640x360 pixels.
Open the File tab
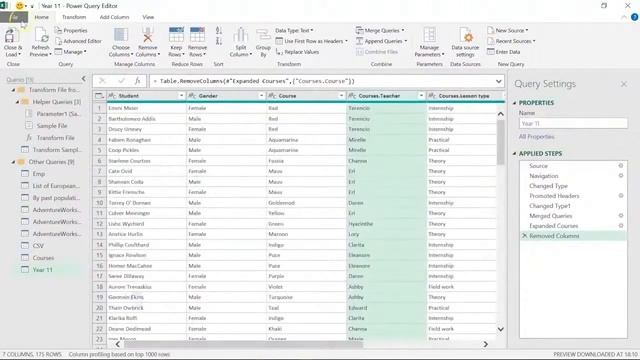(14, 17)
